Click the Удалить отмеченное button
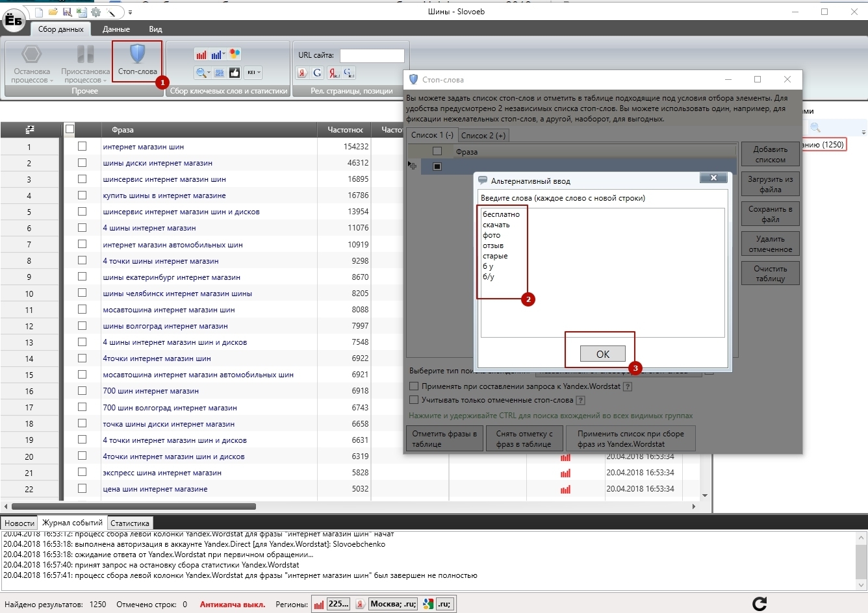The image size is (868, 613). (x=771, y=244)
